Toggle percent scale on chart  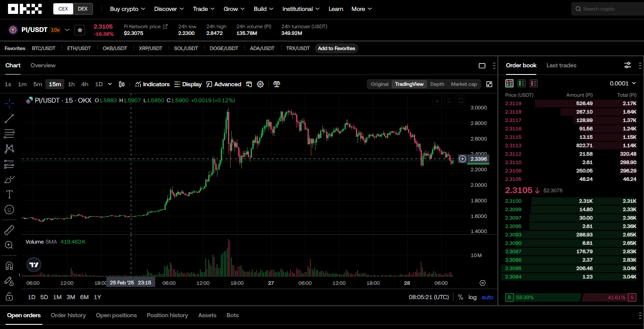coord(461,297)
